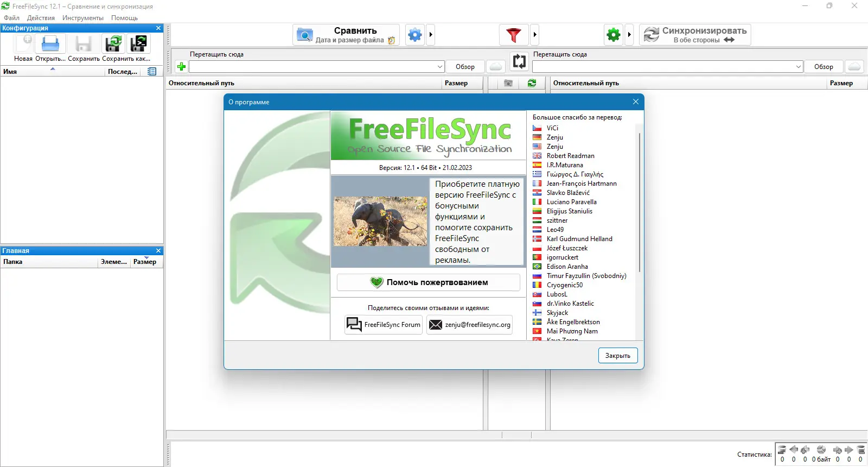Select translator Jean-François Hartmann
Viewport: 868px width, 467px height.
(x=582, y=184)
